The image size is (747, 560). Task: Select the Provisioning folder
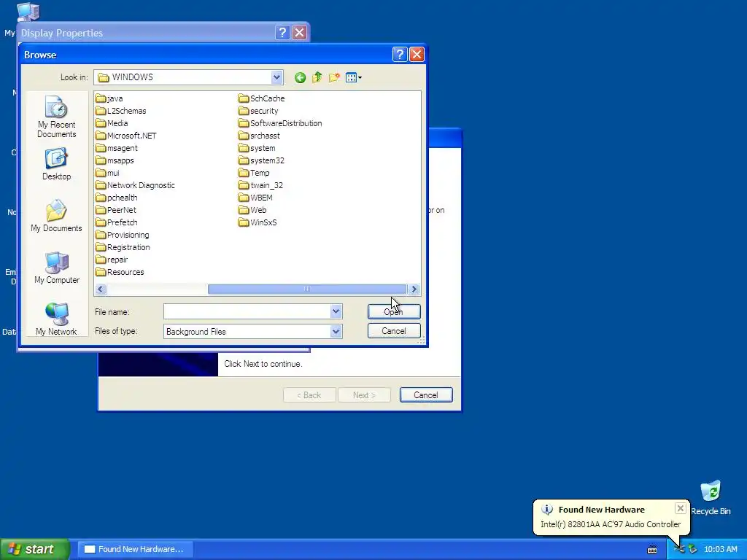[122, 235]
